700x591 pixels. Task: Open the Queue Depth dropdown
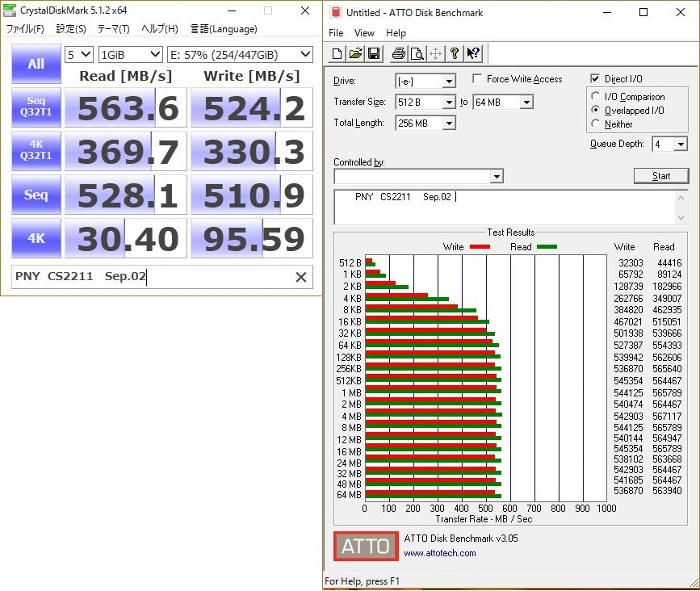point(681,145)
